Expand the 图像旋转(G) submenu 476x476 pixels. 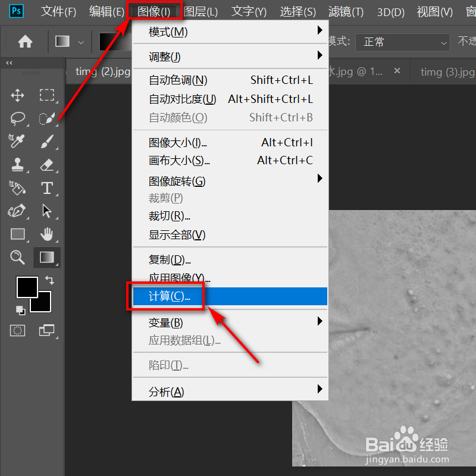pyautogui.click(x=230, y=181)
